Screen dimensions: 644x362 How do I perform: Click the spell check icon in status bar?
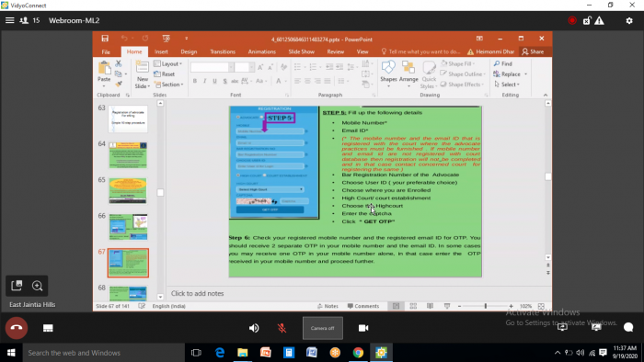(x=142, y=306)
